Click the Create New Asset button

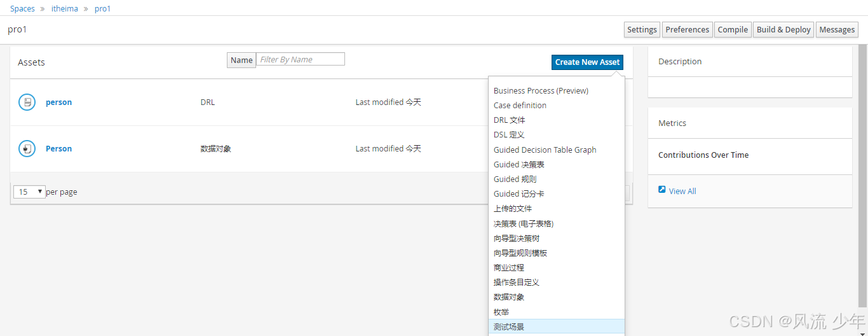click(587, 62)
